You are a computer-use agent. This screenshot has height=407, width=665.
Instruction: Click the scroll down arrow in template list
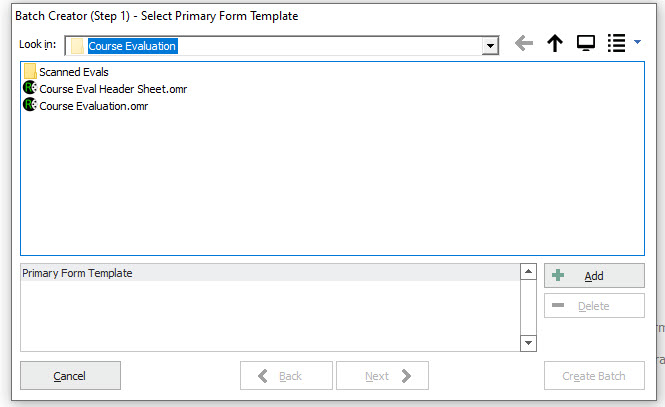pyautogui.click(x=528, y=343)
